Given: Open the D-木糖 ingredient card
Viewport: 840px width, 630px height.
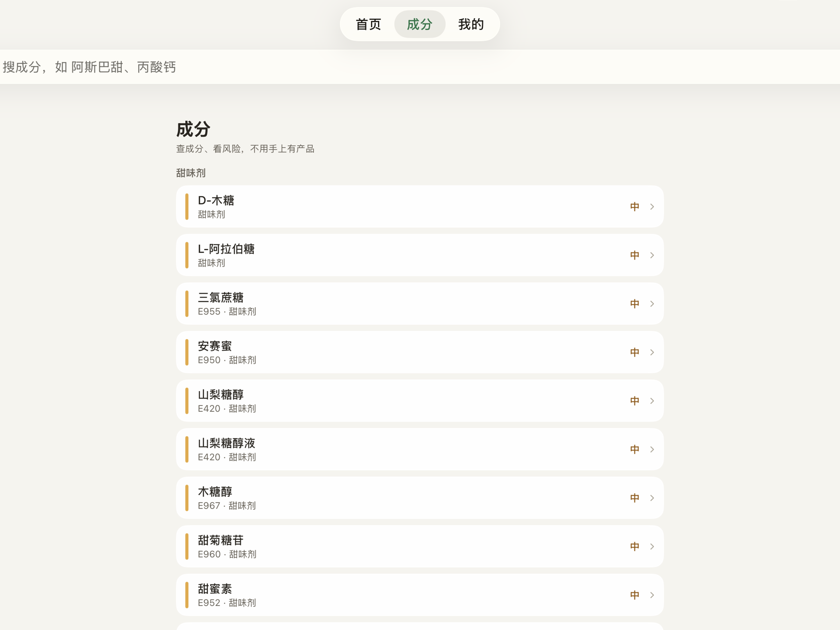Looking at the screenshot, I should (x=420, y=207).
